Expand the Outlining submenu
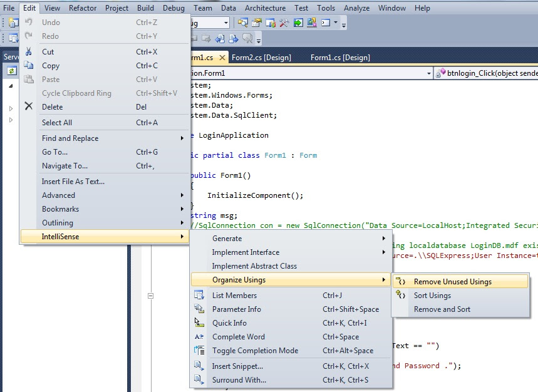This screenshot has height=392, width=538. tap(182, 222)
